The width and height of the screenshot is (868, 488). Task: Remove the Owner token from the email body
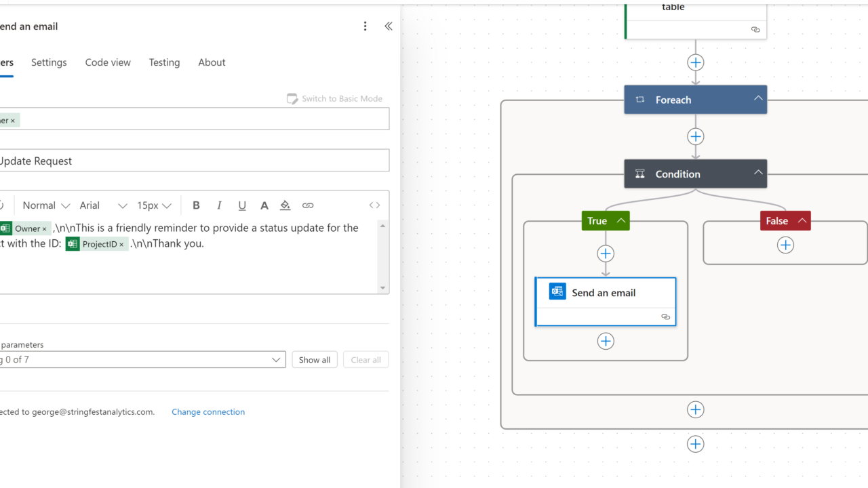[x=44, y=229]
